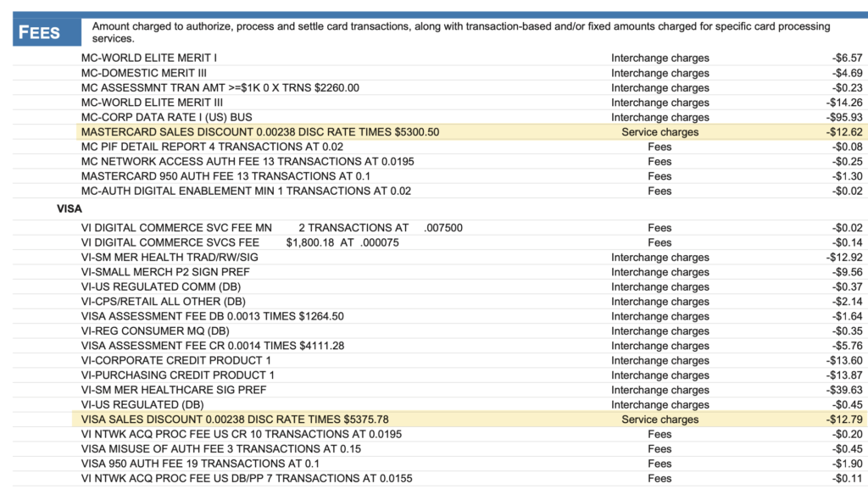The image size is (868, 489).
Task: Select the MC-CORP DATA RATE I (US) BUS entry
Action: pyautogui.click(x=166, y=117)
